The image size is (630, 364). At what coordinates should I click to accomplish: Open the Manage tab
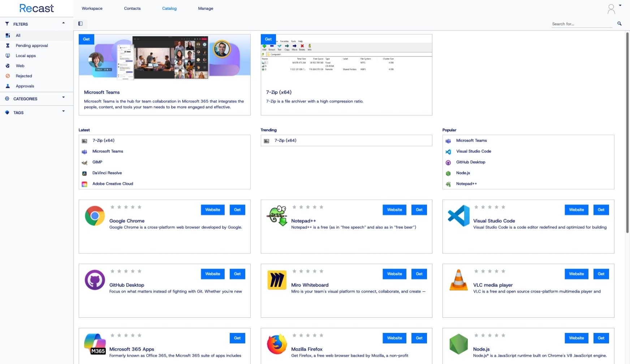click(x=206, y=8)
